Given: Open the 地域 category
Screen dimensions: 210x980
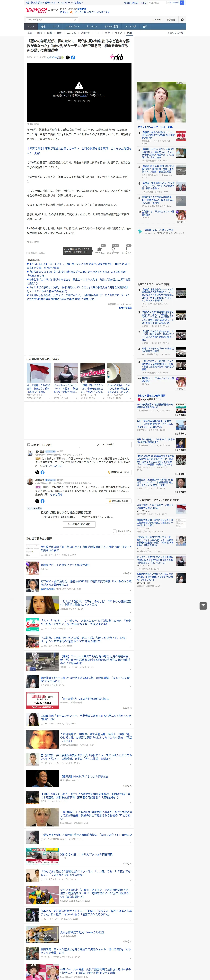Looking at the screenshot, I should 129,33.
